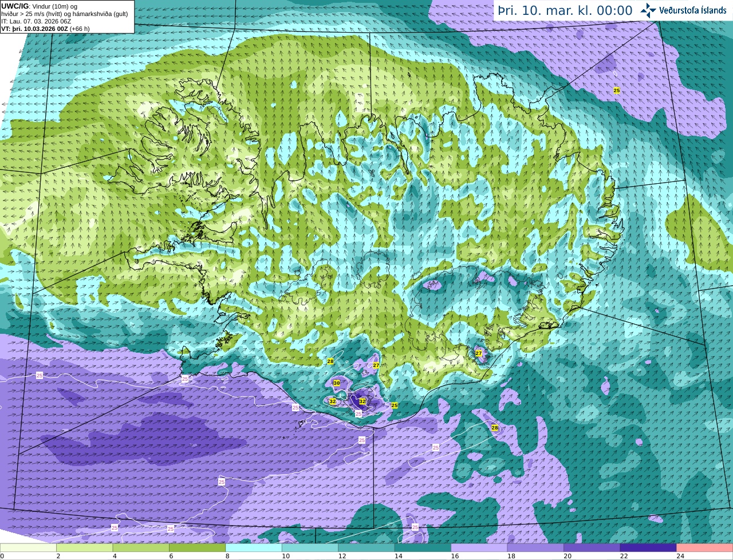The width and height of the screenshot is (733, 560).
Task: Pick the 10–12 m/s turquoise scale swatch
Action: click(x=310, y=547)
